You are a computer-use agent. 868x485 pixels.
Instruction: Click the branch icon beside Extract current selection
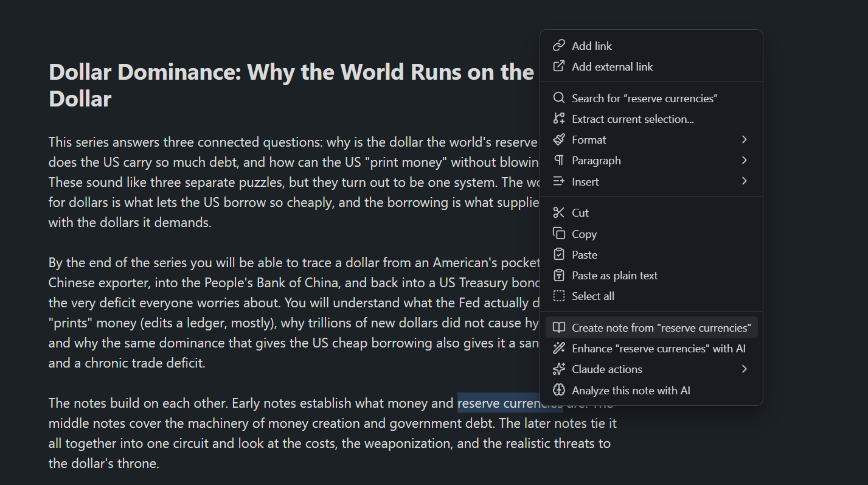(x=558, y=119)
